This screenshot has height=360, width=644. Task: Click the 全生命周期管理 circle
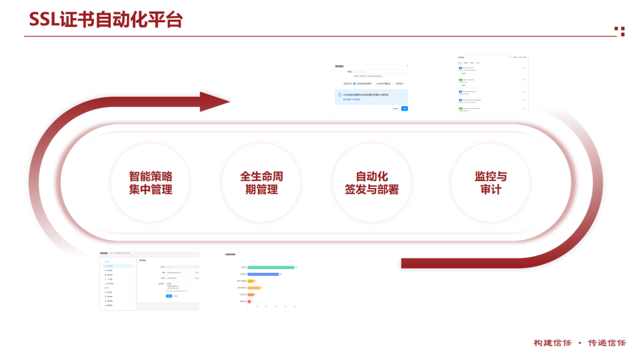pyautogui.click(x=261, y=183)
